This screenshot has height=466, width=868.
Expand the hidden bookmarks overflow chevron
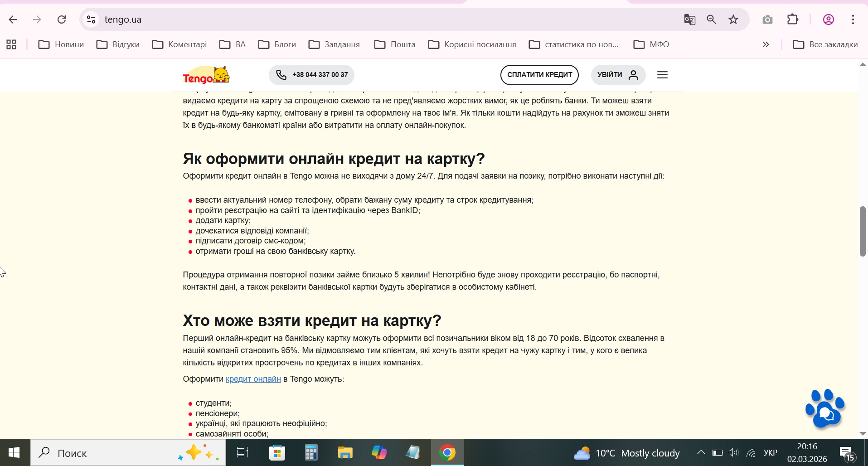coord(766,44)
